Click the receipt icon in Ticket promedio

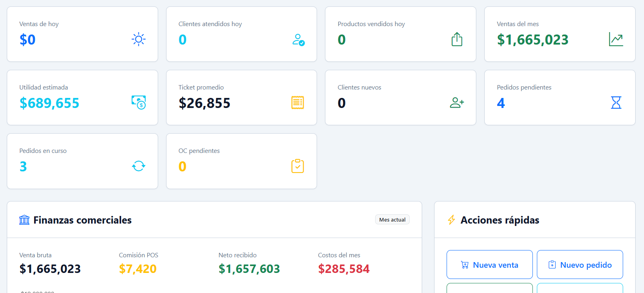(x=298, y=103)
